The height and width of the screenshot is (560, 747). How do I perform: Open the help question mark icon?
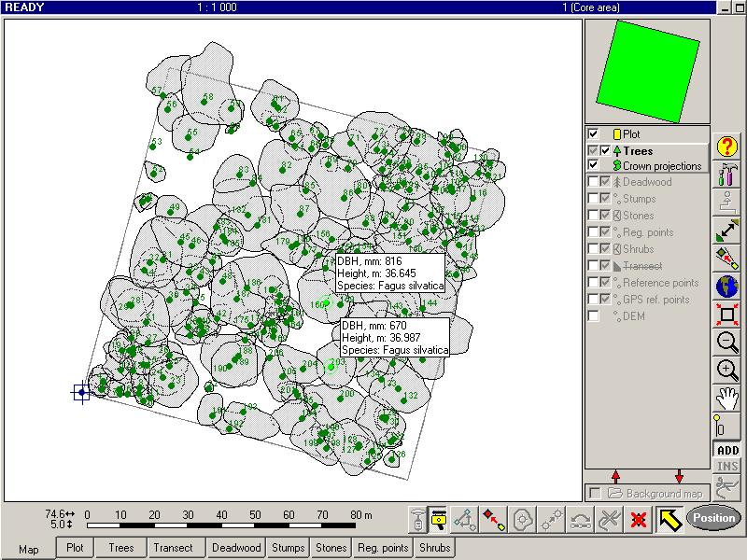(x=727, y=147)
